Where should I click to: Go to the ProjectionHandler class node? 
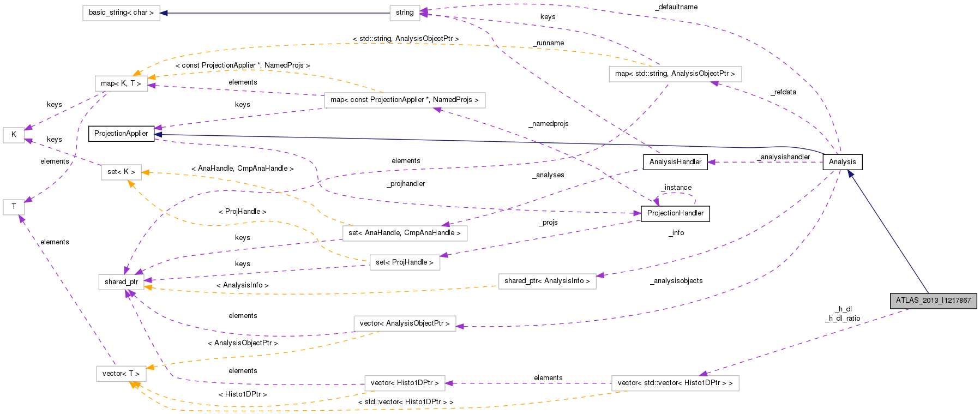(x=675, y=213)
